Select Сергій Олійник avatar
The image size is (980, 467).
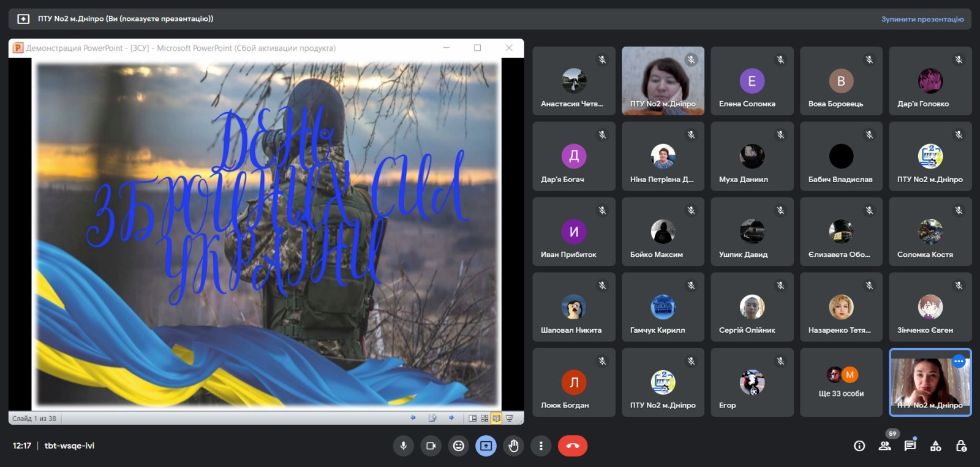(752, 307)
